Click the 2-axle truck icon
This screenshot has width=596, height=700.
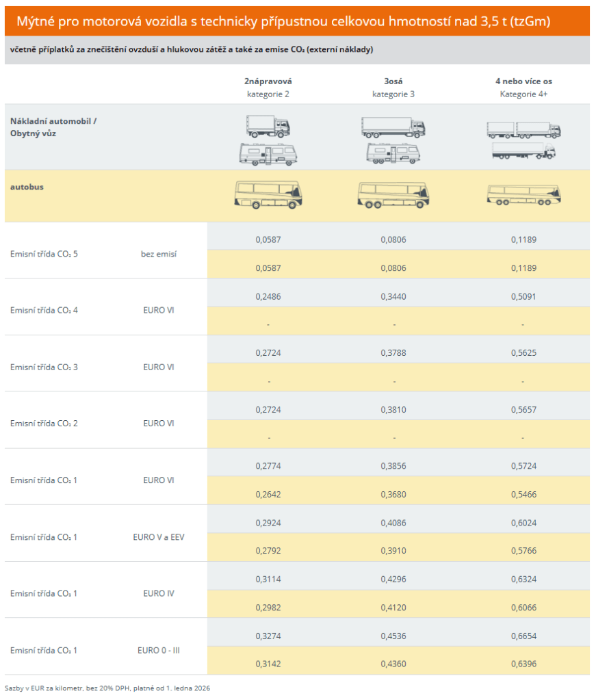pos(268,127)
